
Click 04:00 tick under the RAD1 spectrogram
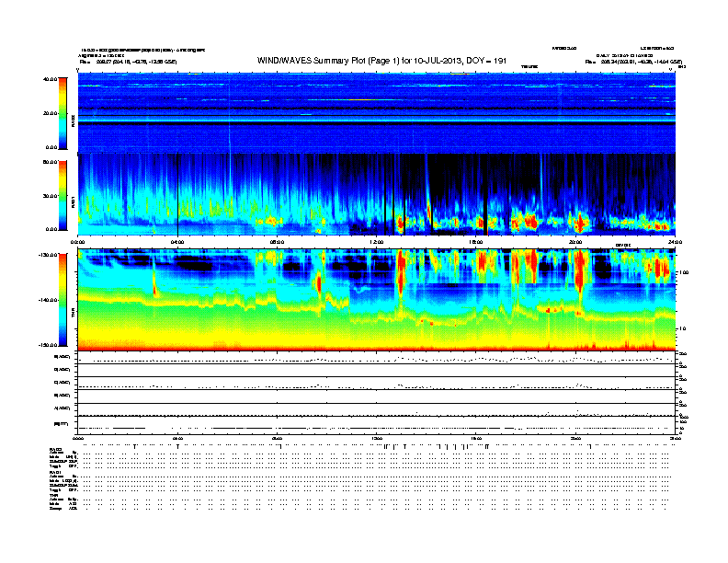coord(177,242)
